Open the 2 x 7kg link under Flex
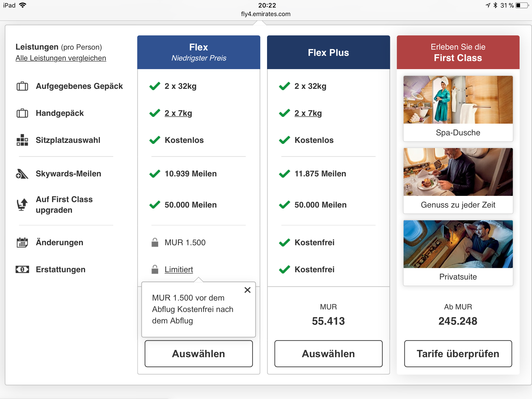 [x=178, y=113]
